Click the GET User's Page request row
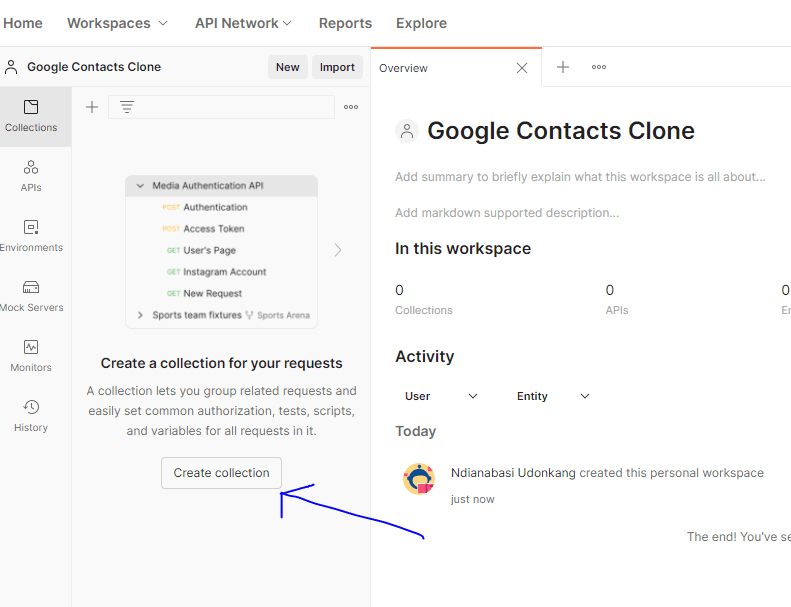The image size is (791, 607). point(221,250)
